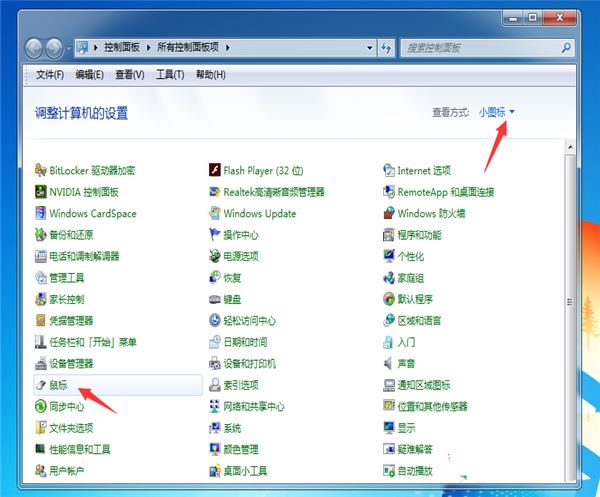Open the 同步中心 icon
Screen dimensions: 600x497
point(40,406)
